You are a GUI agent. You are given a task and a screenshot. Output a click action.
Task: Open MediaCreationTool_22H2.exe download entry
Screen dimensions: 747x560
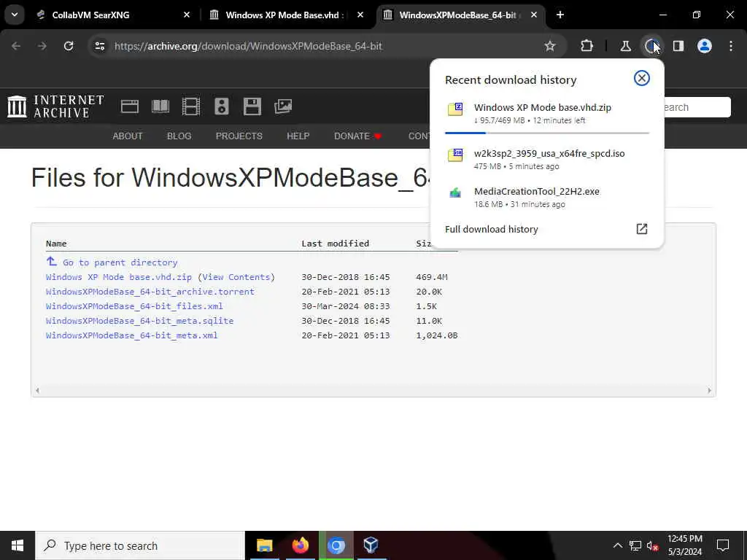pos(547,197)
